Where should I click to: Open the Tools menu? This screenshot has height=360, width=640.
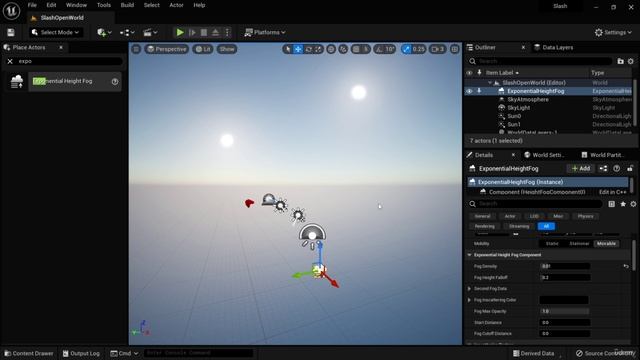click(x=104, y=5)
